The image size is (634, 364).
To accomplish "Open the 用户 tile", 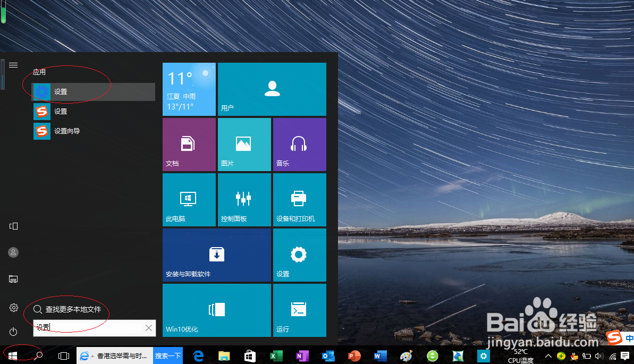I will click(272, 89).
